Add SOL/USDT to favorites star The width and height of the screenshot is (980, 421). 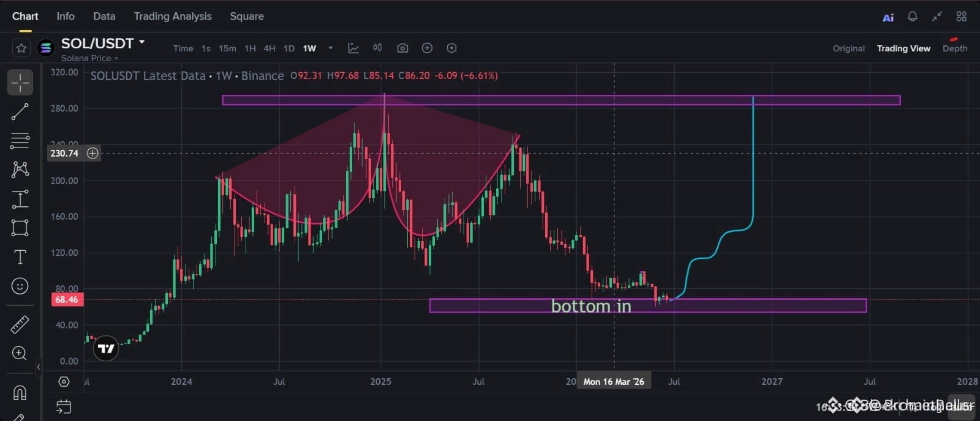click(21, 48)
